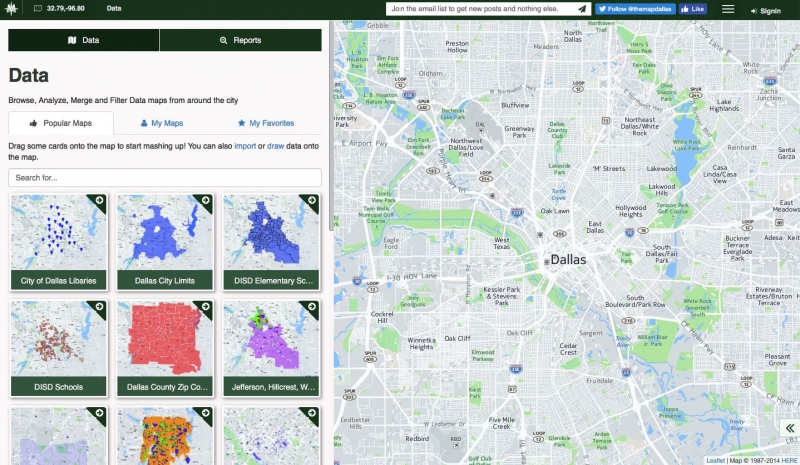Viewport: 800px width, 465px height.
Task: Click the Cedar Crest map label
Action: tap(568, 349)
